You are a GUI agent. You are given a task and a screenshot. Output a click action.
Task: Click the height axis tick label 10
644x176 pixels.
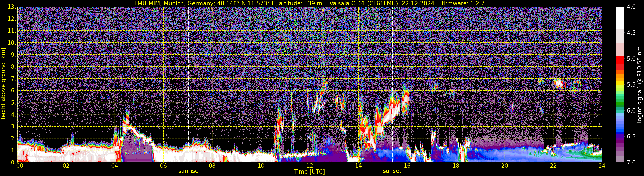pyautogui.click(x=12, y=43)
